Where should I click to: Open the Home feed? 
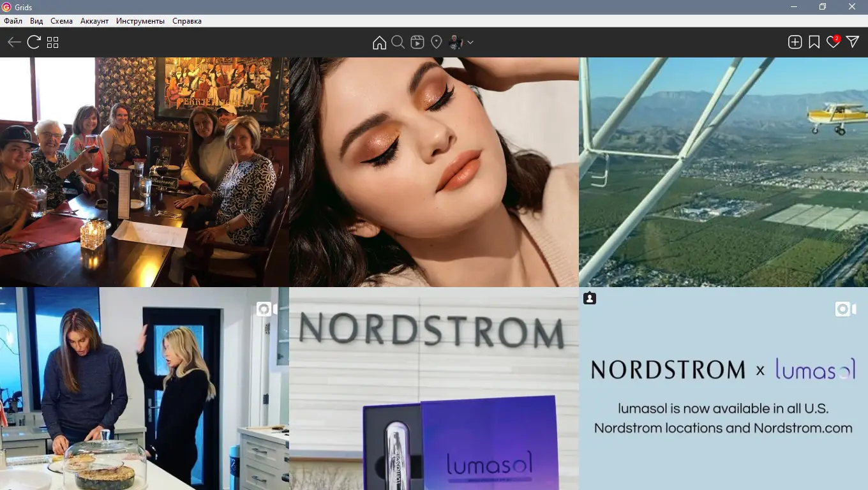pos(379,41)
